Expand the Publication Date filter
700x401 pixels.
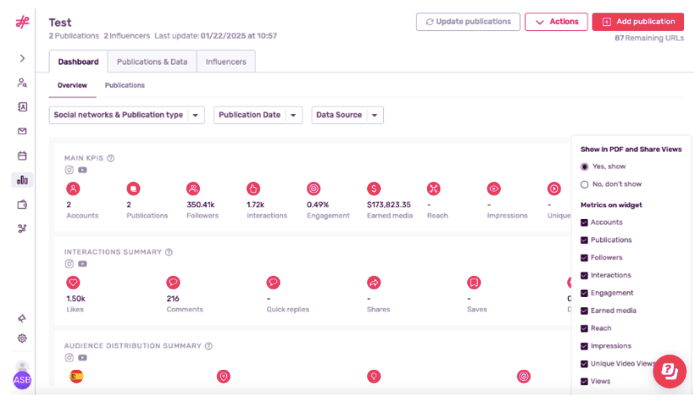coord(257,115)
